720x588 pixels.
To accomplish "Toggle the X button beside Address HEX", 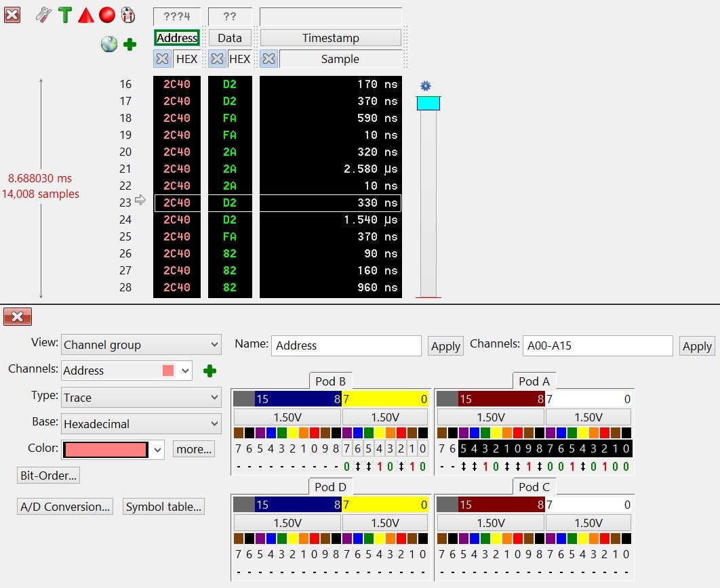I will [x=162, y=59].
